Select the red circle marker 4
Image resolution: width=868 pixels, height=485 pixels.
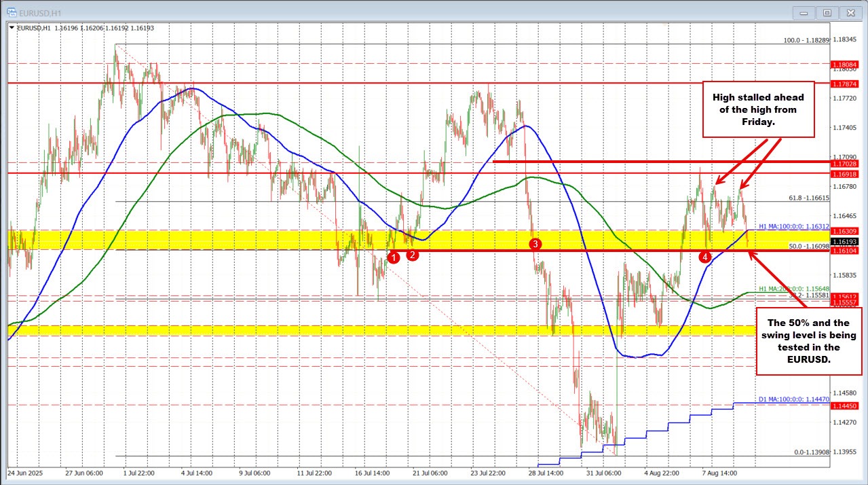click(706, 257)
